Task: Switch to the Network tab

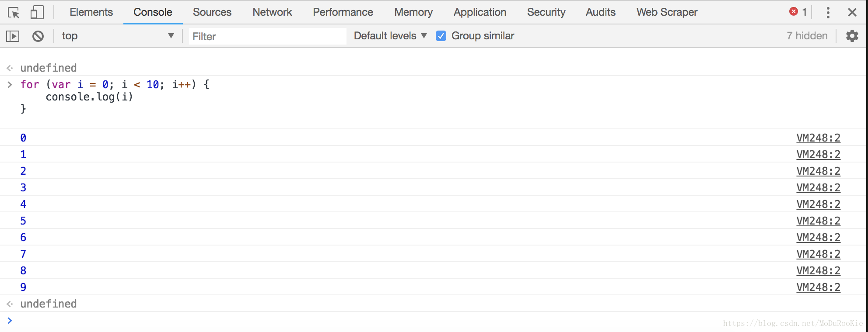Action: (272, 12)
